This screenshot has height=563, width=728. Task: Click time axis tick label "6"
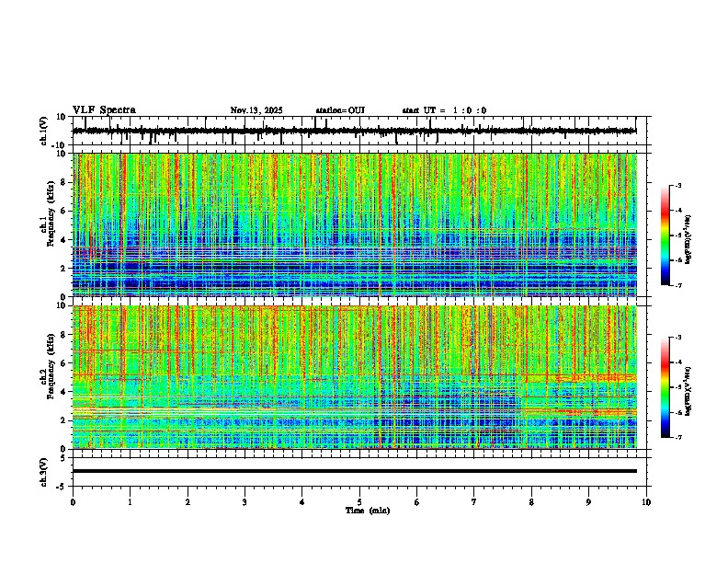pyautogui.click(x=417, y=502)
